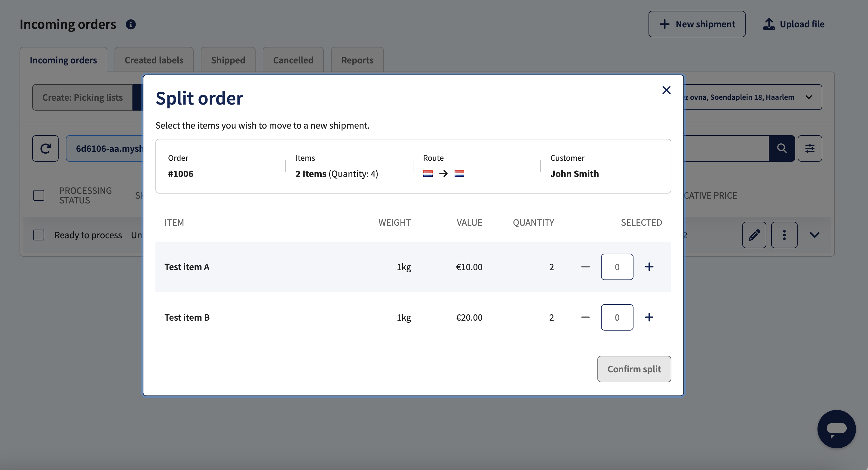Click the info icon beside Incoming orders
Screen dimensions: 868x470
click(131, 24)
